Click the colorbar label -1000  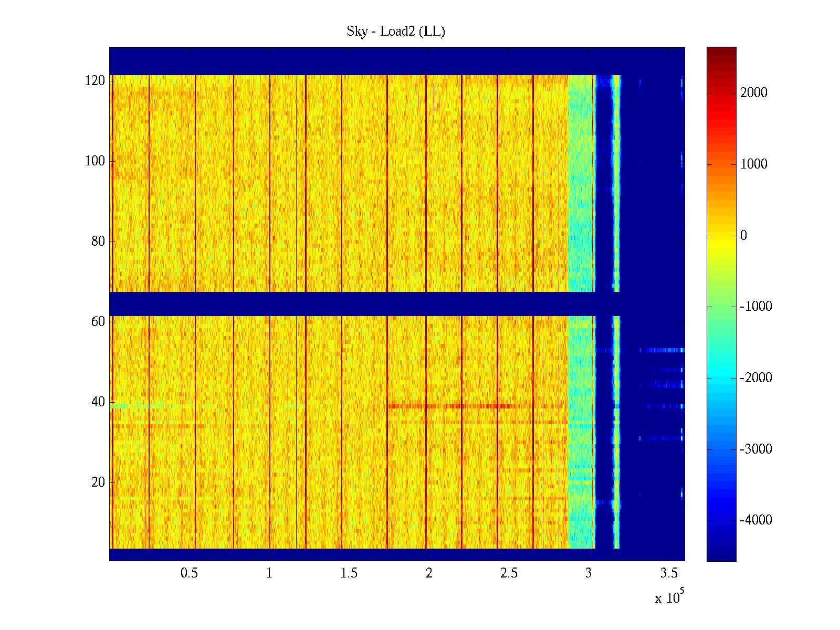pos(755,307)
